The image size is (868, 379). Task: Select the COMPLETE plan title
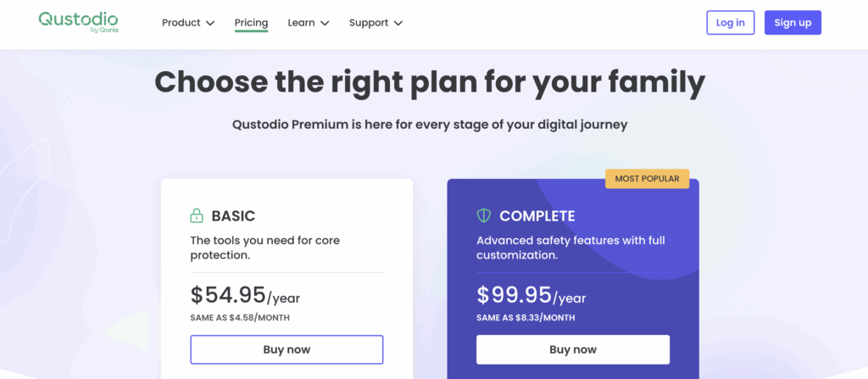point(537,216)
